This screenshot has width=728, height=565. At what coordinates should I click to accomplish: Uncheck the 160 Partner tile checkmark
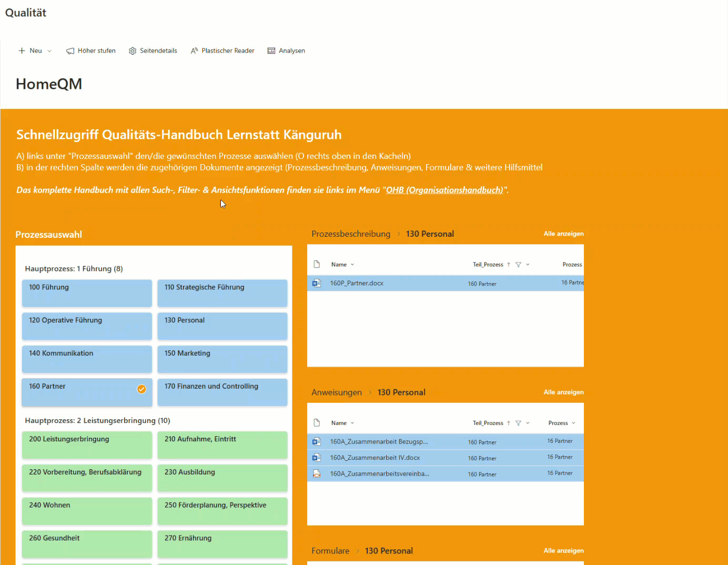141,389
